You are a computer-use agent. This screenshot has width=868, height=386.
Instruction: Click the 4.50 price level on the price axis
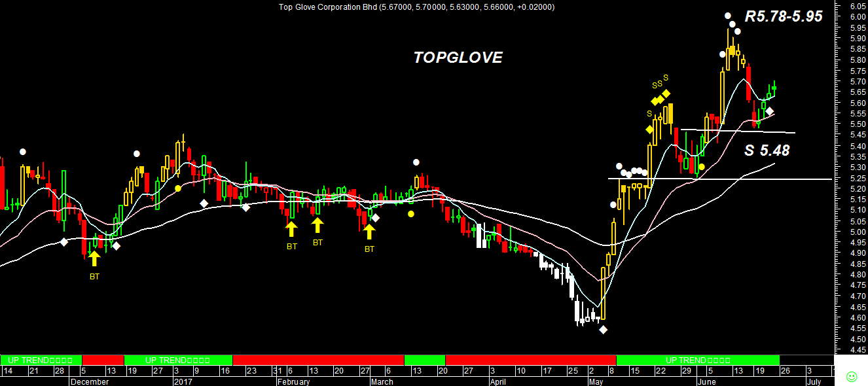(858, 339)
